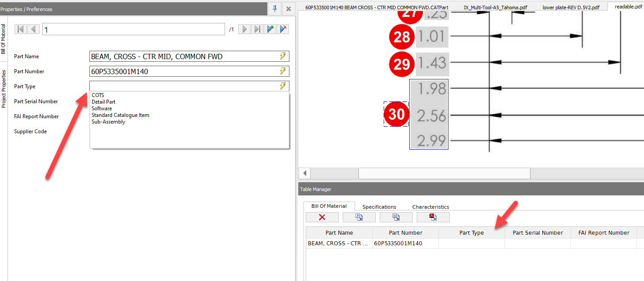Screen dimensions: 644x281
Task: Select 'BEAM, CROSS - CTR ...' table cell
Action: [339, 244]
